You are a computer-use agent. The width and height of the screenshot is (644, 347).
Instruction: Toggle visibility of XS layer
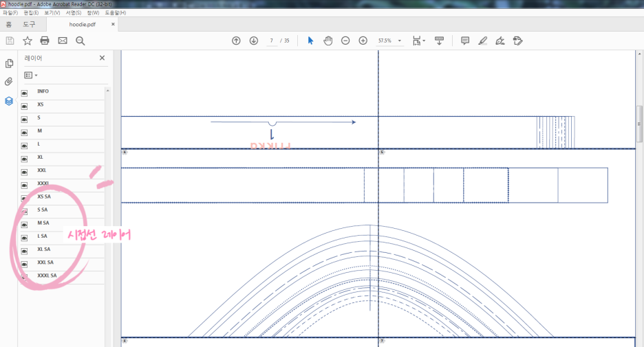[24, 107]
